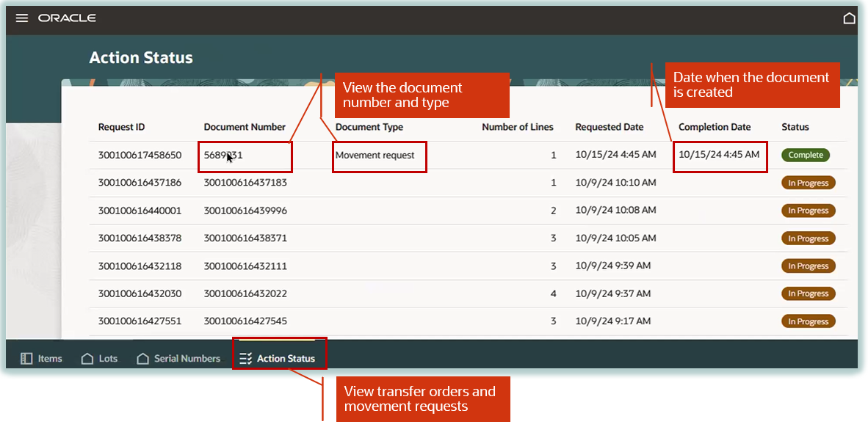
Task: Click In Progress badge for 10/9/24 10:10 AM
Action: [809, 183]
